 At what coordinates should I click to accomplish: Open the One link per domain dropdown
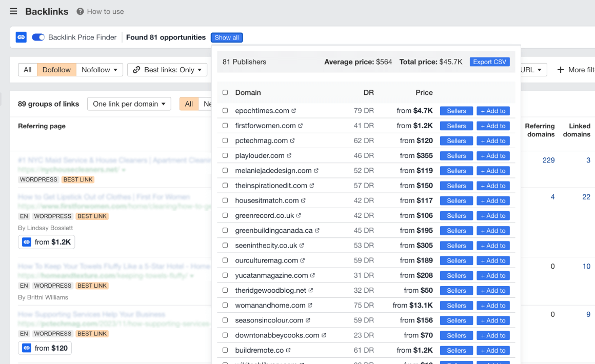pos(129,104)
